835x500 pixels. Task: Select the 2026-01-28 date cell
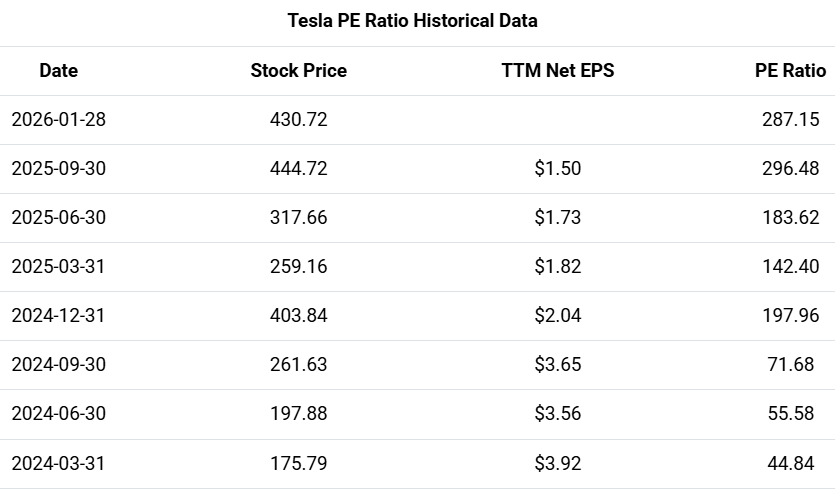(58, 120)
